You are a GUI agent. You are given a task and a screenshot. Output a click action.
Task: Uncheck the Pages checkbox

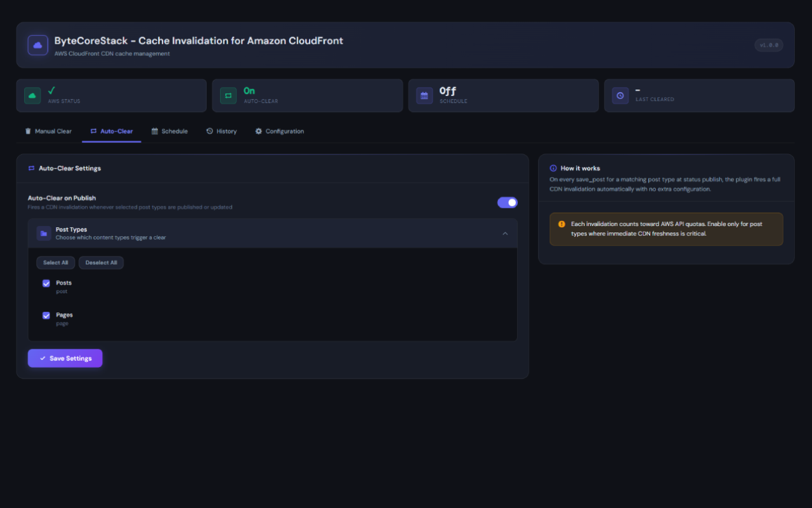[x=46, y=315]
